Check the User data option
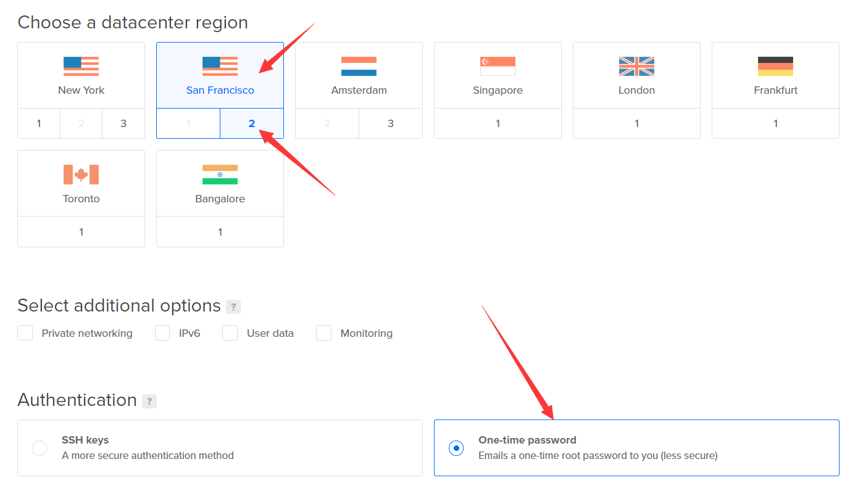 tap(230, 333)
